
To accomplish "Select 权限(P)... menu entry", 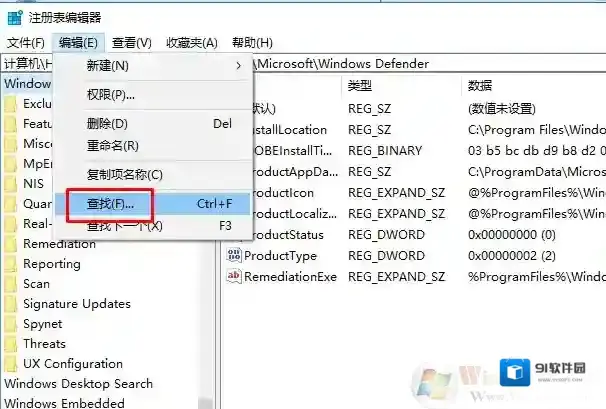I will (x=110, y=95).
